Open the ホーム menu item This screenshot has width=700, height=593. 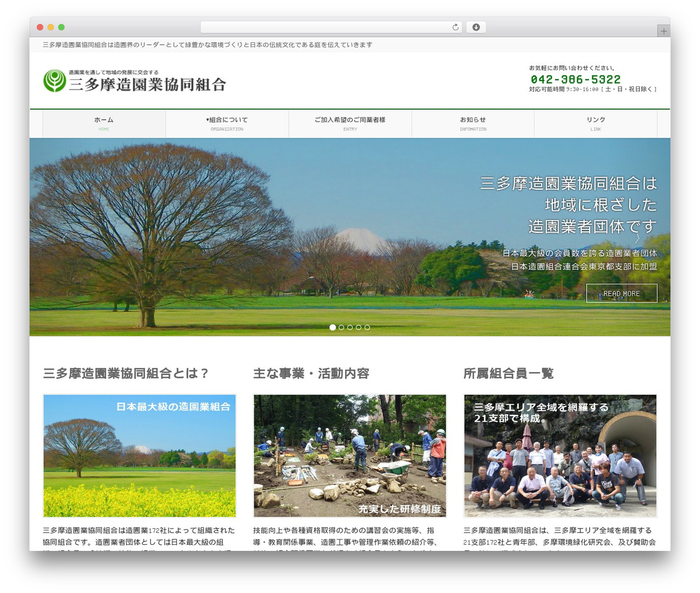point(104,124)
